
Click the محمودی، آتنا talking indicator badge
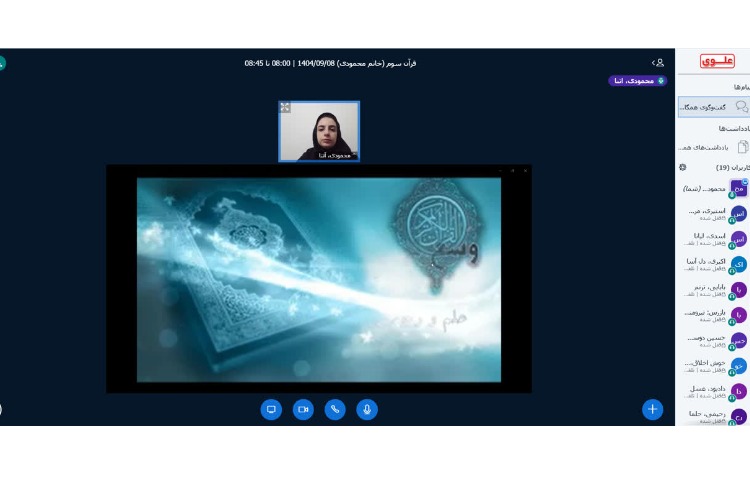click(637, 81)
